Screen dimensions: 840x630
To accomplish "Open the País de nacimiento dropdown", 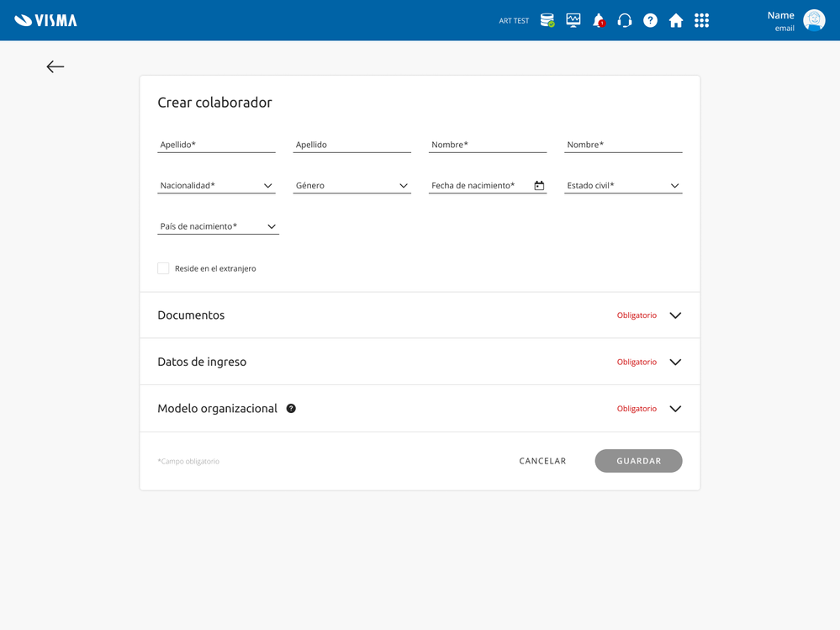I will click(x=218, y=226).
